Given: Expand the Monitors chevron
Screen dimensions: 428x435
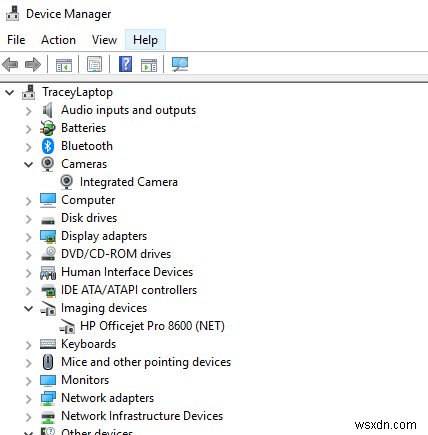Looking at the screenshot, I should pyautogui.click(x=29, y=381).
